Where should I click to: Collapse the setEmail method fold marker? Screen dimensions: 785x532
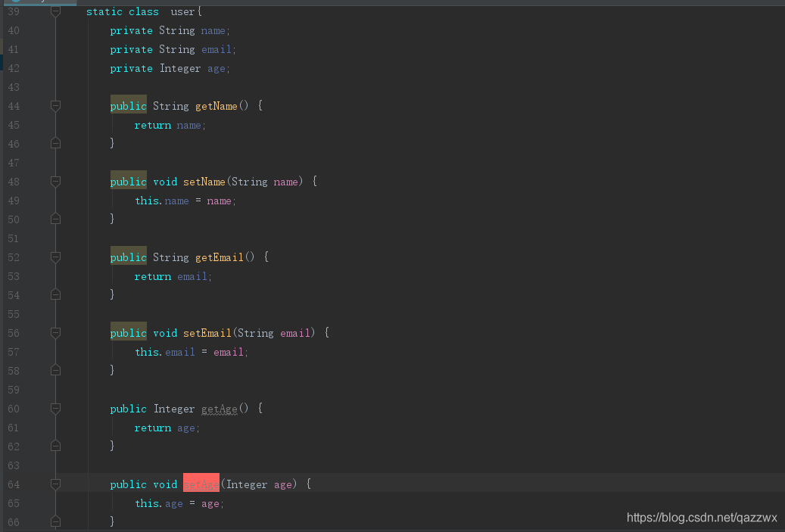[55, 333]
